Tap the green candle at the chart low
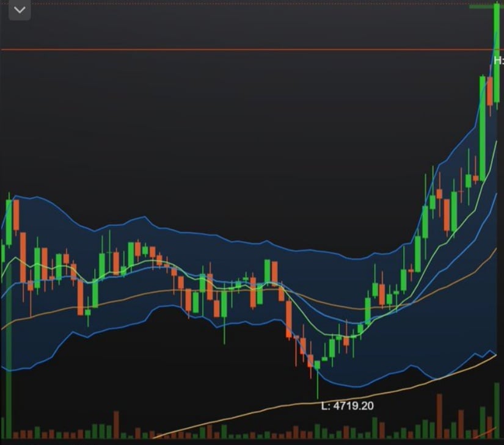The height and width of the screenshot is (445, 504). (x=318, y=365)
